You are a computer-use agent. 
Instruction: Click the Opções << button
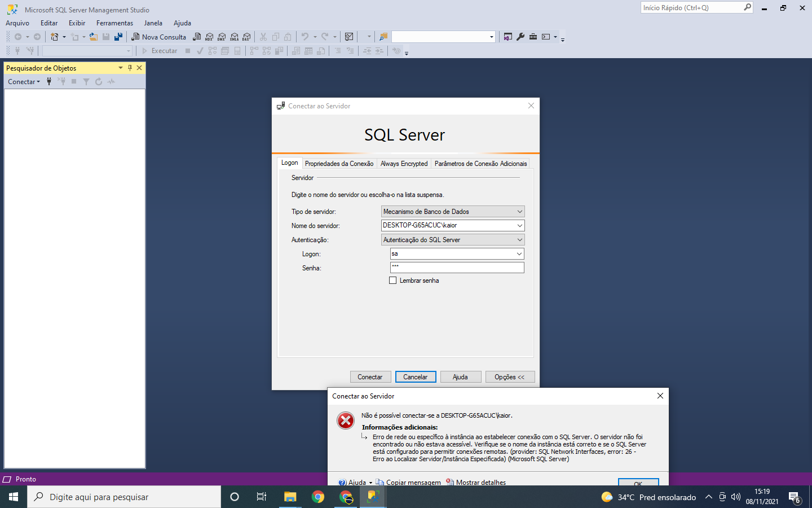[510, 377]
